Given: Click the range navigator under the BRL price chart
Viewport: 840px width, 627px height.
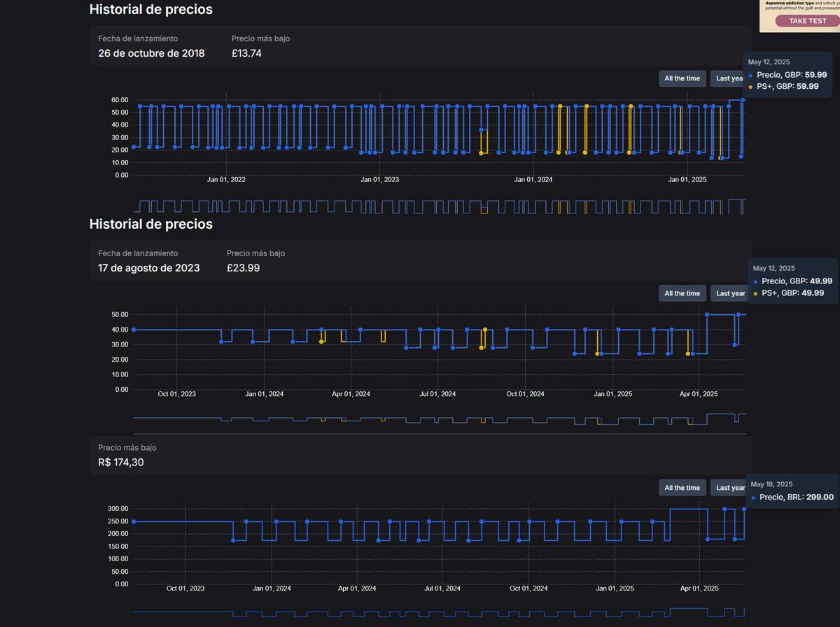Looking at the screenshot, I should point(440,612).
